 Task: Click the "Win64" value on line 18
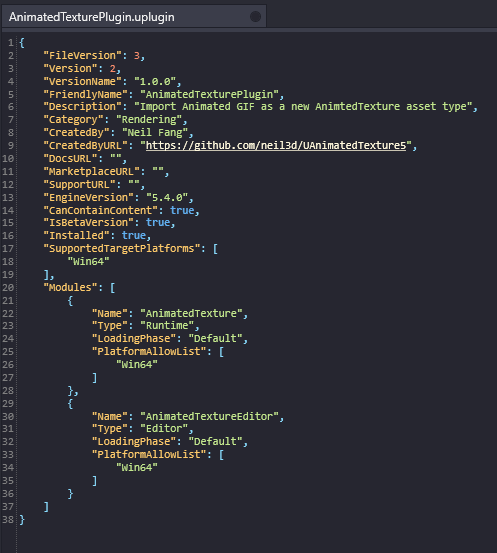pos(88,262)
